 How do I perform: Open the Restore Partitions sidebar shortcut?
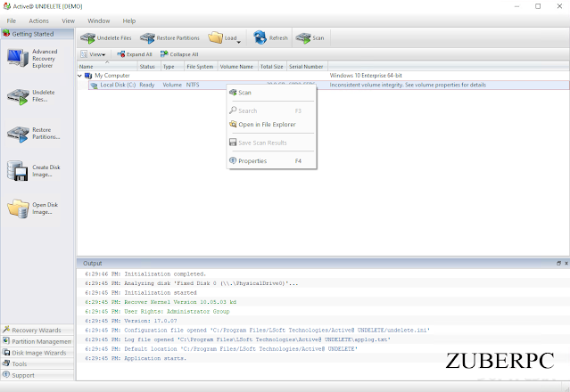[x=33, y=134]
